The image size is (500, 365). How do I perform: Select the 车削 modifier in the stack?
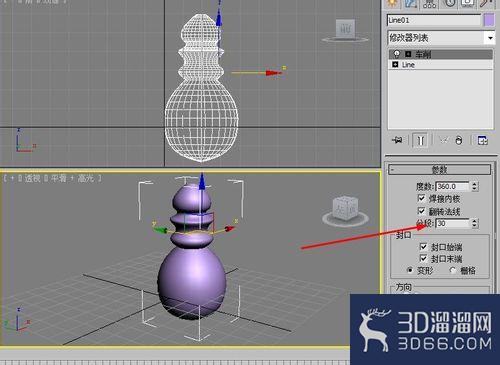(x=441, y=54)
